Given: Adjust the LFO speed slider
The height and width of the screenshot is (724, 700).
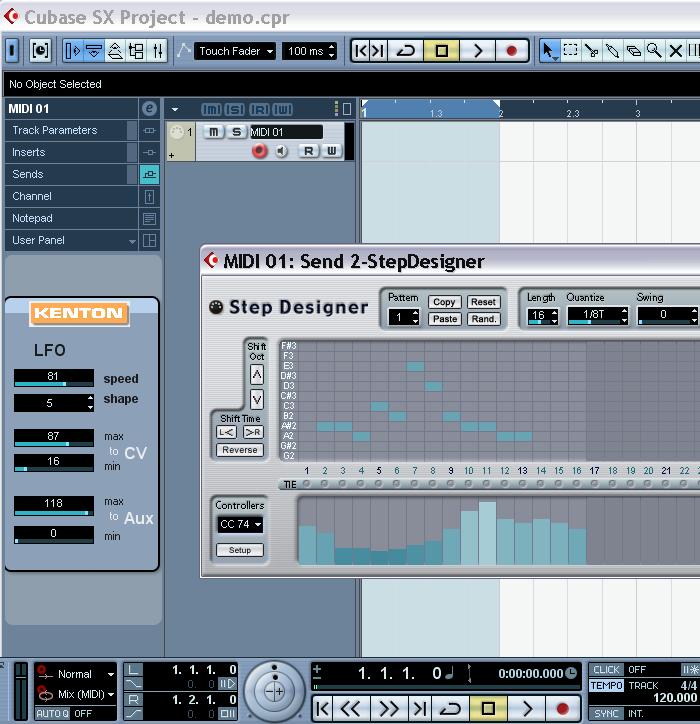Looking at the screenshot, I should (54, 378).
